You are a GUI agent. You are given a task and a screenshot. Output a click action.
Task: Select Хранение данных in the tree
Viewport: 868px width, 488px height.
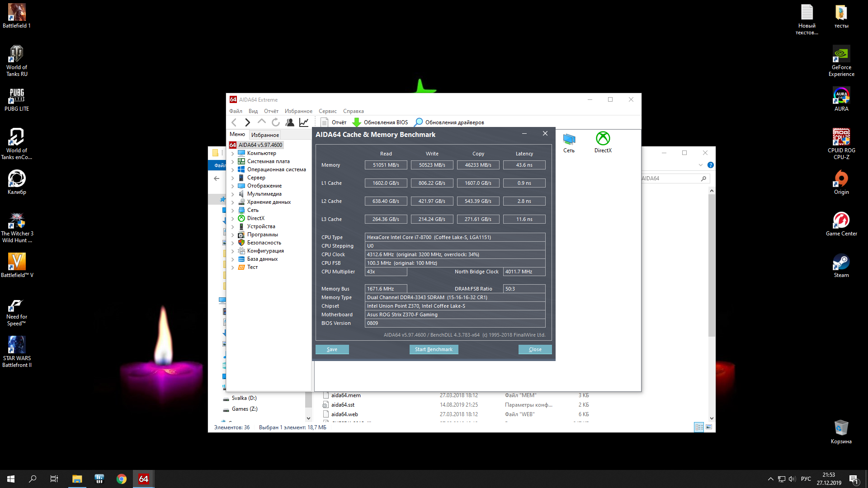[269, 202]
